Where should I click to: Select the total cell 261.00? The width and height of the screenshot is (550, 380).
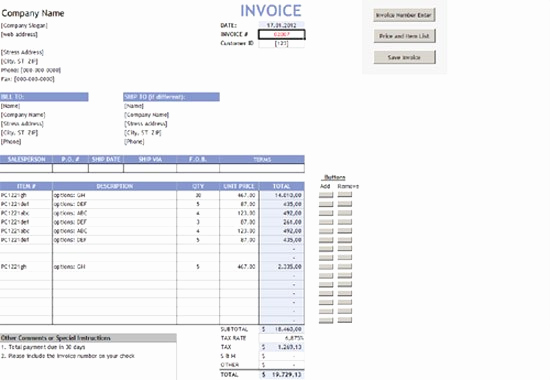[x=282, y=222]
